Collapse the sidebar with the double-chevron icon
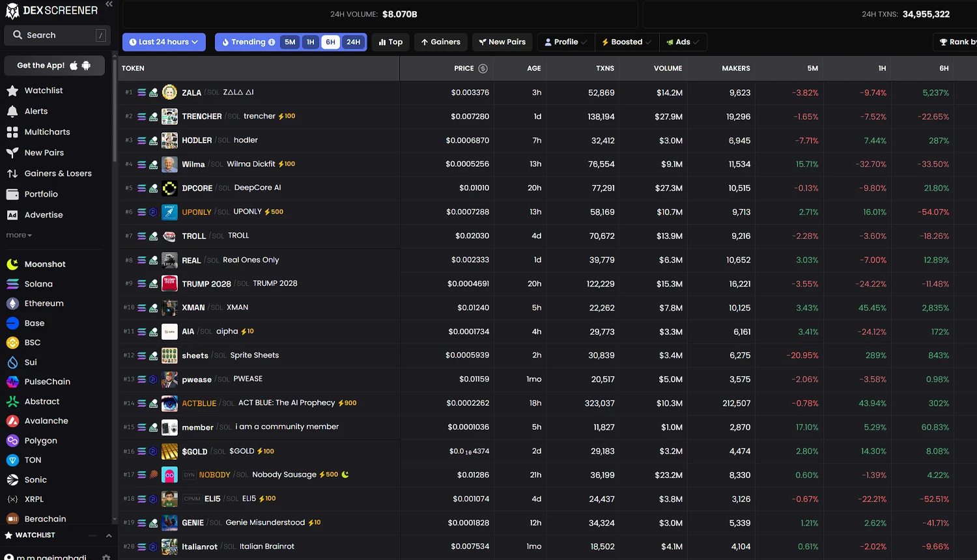Image resolution: width=977 pixels, height=560 pixels. (x=109, y=4)
